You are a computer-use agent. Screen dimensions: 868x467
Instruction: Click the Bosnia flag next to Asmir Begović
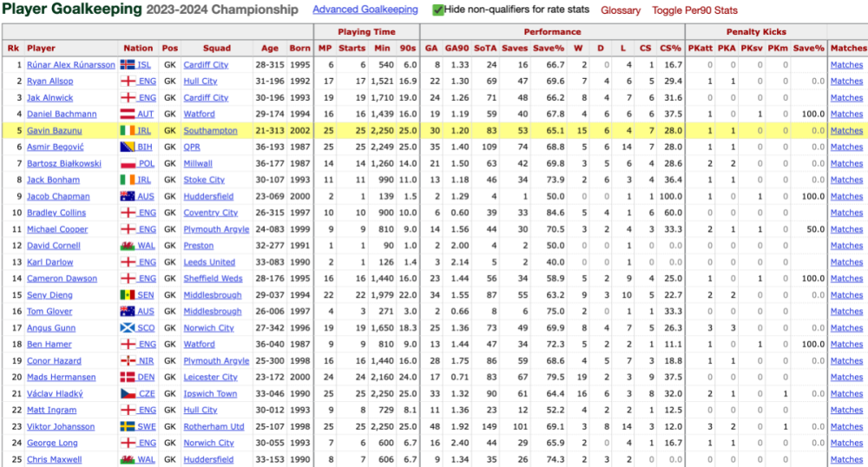[x=127, y=148]
